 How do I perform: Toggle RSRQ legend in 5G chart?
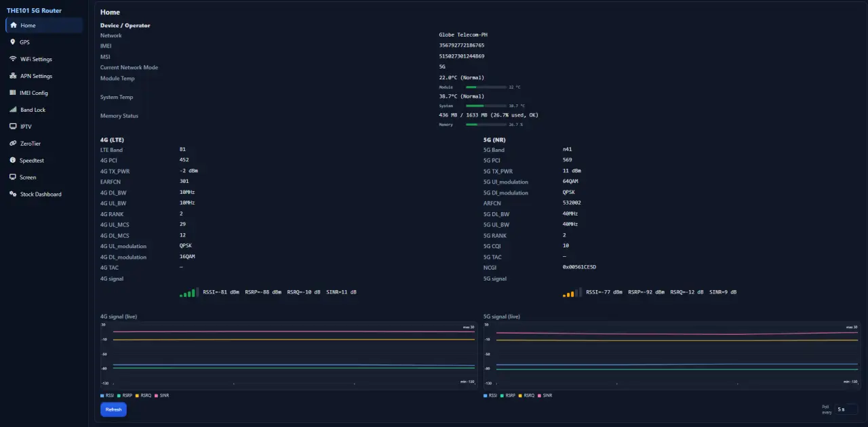tap(527, 395)
